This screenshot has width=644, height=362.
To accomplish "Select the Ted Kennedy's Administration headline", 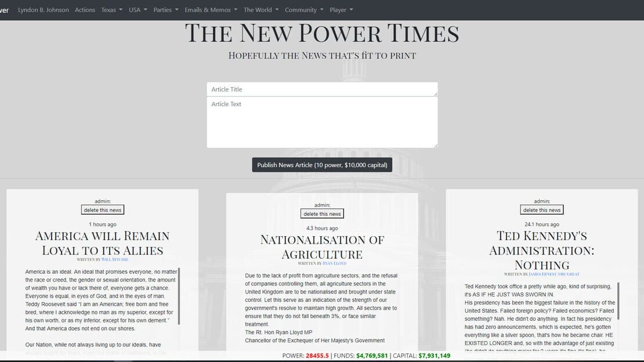I will pyautogui.click(x=542, y=250).
